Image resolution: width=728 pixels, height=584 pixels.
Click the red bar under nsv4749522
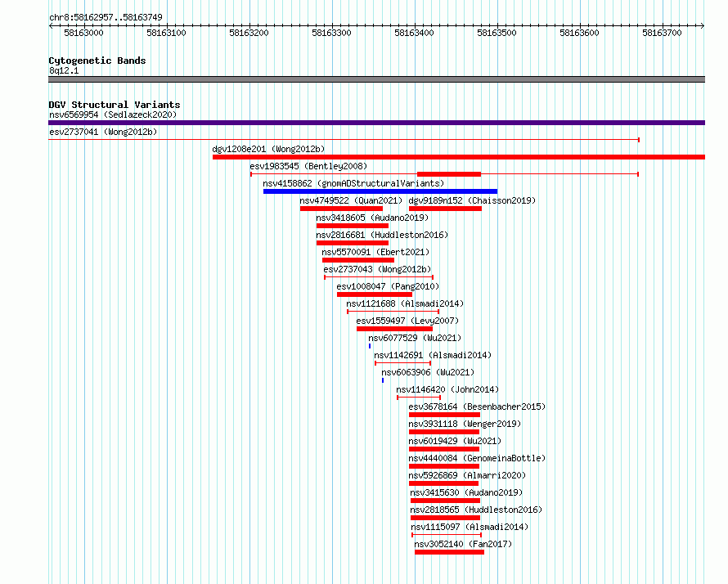tap(341, 209)
